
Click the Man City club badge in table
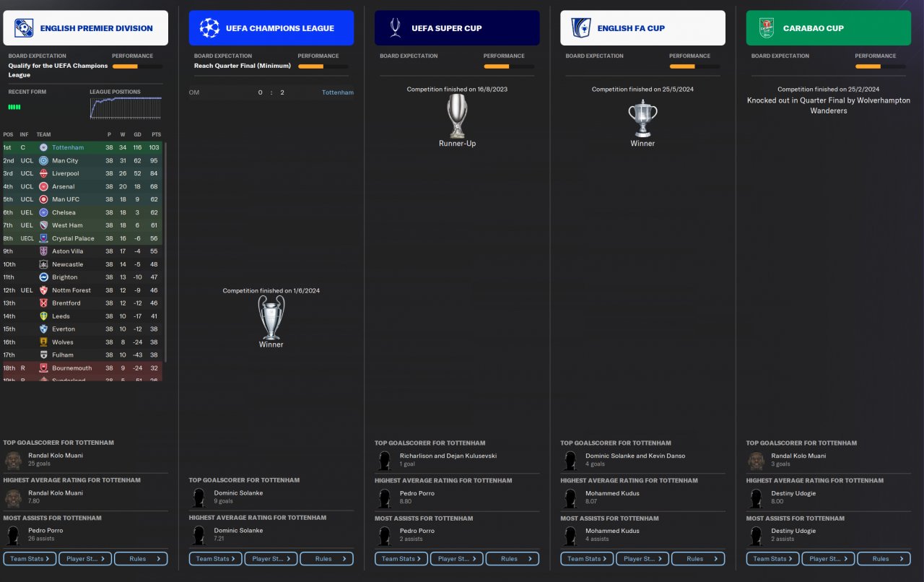coord(43,160)
